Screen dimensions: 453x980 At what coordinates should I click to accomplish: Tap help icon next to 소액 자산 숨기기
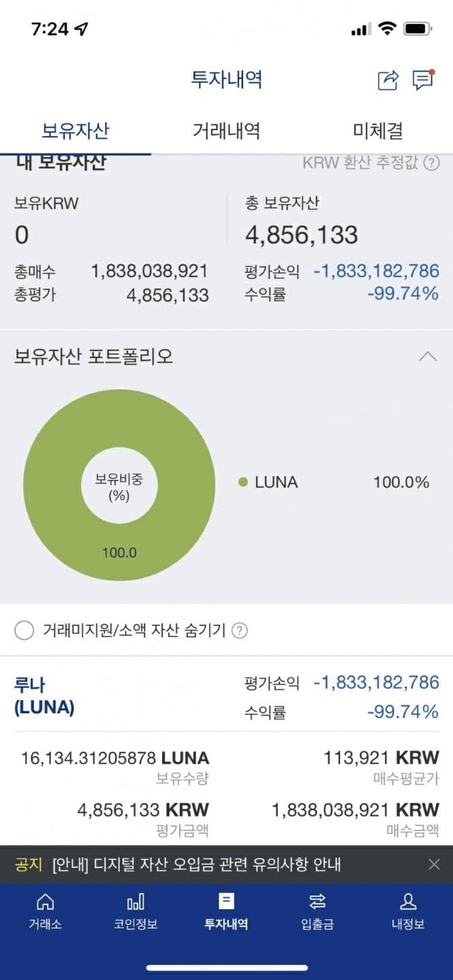click(x=239, y=631)
